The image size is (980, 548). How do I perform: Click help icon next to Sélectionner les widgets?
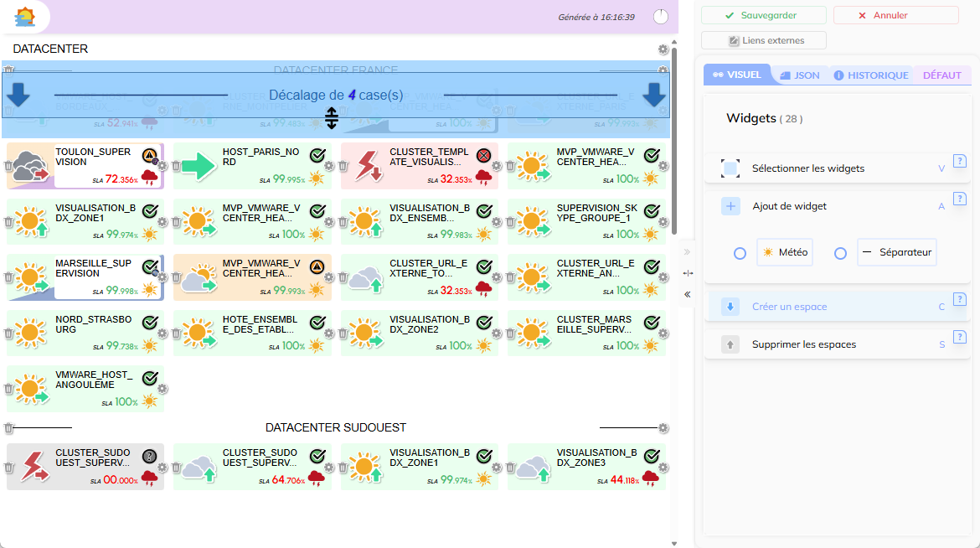tap(960, 162)
